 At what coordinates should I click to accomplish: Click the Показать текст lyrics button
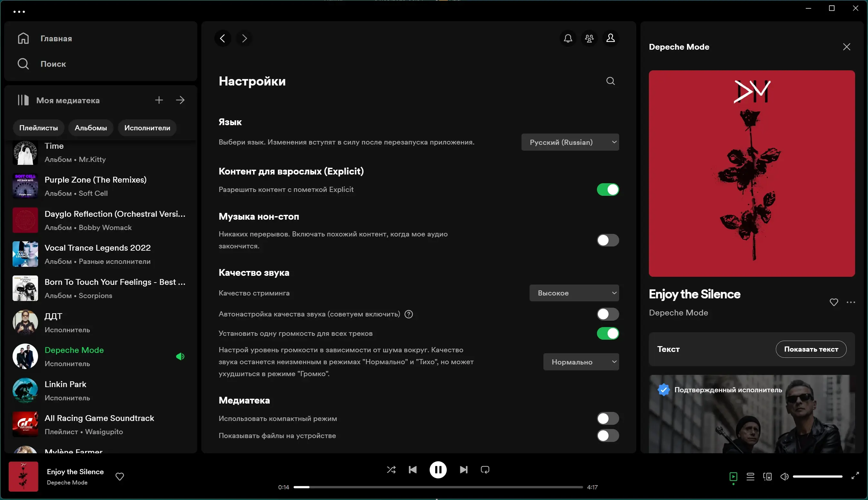click(811, 349)
